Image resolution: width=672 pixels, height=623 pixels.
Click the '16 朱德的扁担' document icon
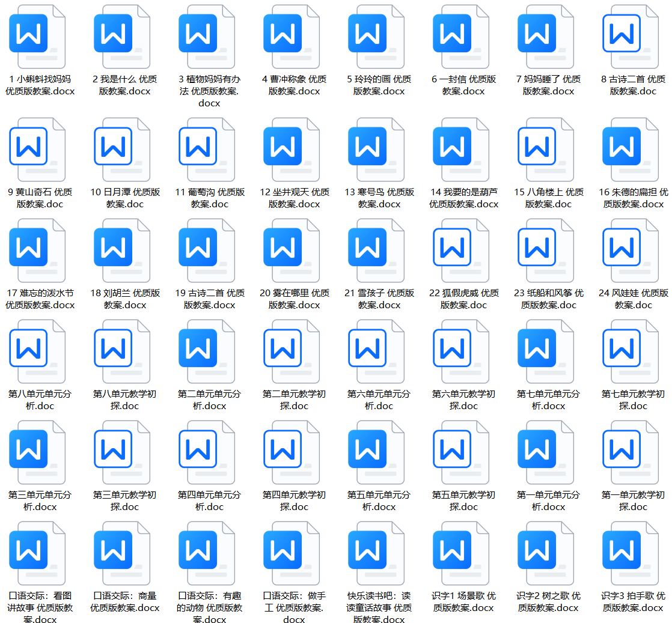631,150
